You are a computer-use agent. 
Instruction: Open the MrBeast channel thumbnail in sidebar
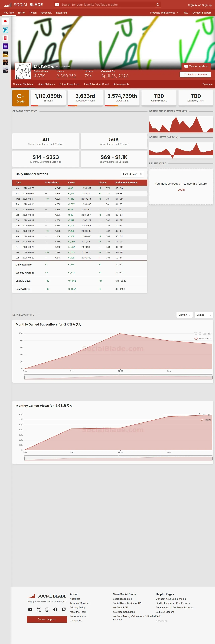(5, 30)
